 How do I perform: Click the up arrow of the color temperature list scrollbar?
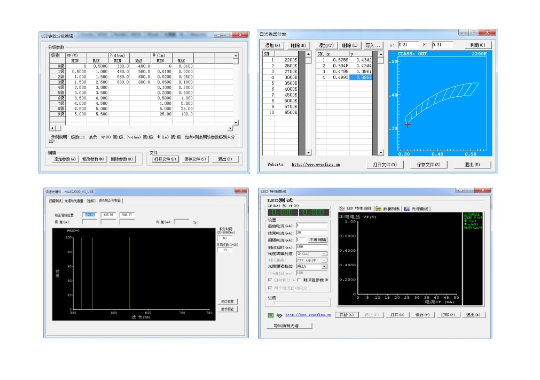coord(308,54)
